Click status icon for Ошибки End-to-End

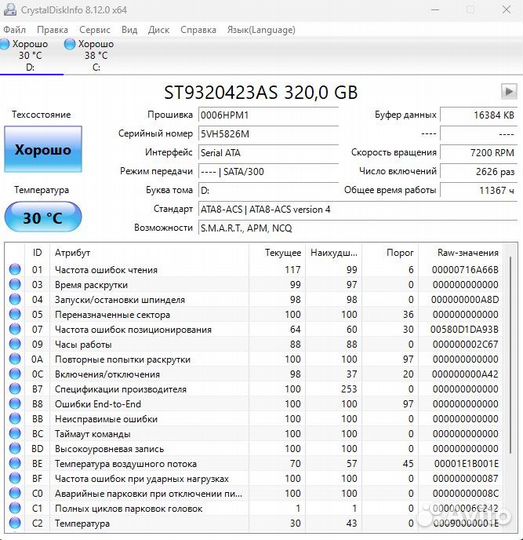(x=15, y=403)
